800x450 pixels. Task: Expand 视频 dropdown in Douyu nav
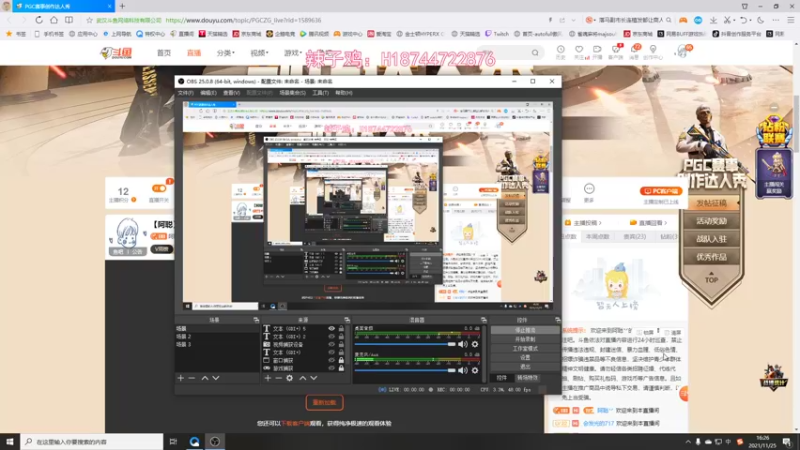259,53
